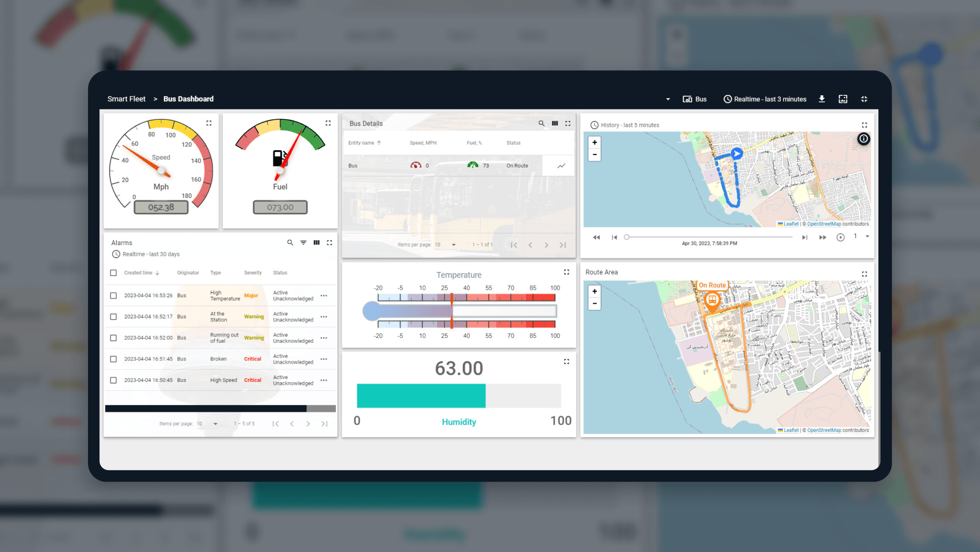Toggle the select-all alarms checkbox
Screen dimensions: 980x552
113,273
